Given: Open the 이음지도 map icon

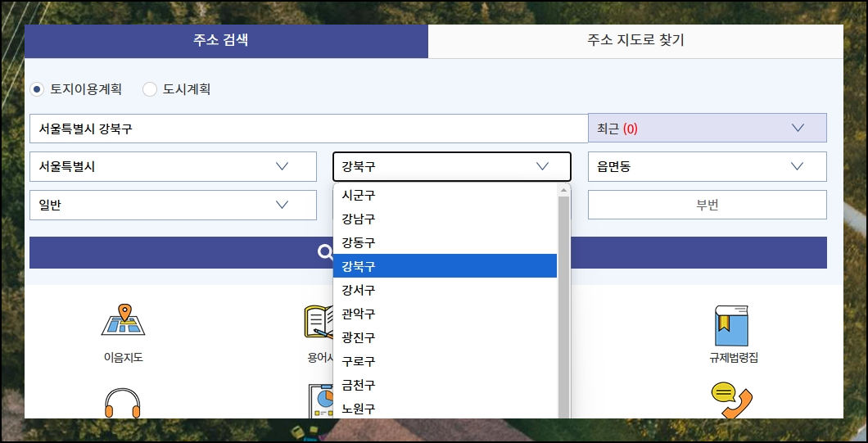Looking at the screenshot, I should (123, 320).
